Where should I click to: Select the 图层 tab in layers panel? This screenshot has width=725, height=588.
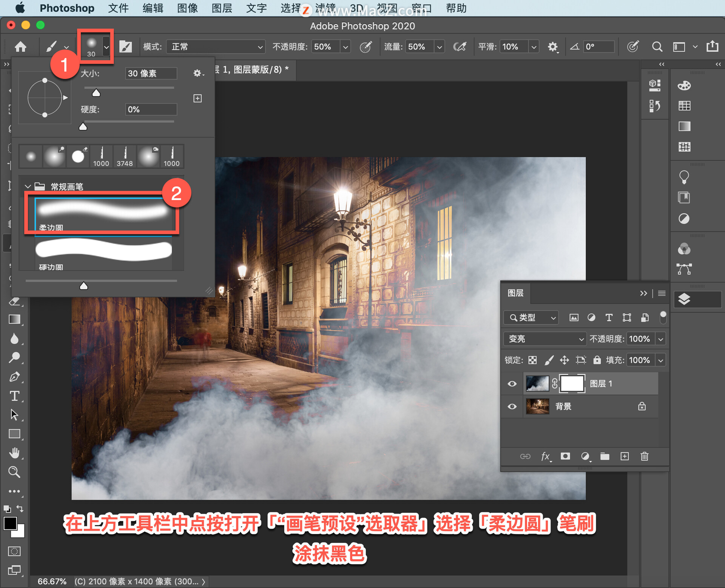[515, 293]
